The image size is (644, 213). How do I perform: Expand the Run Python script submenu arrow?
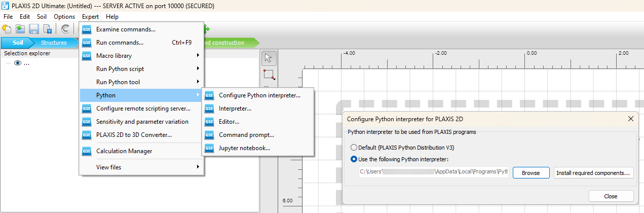click(x=198, y=69)
